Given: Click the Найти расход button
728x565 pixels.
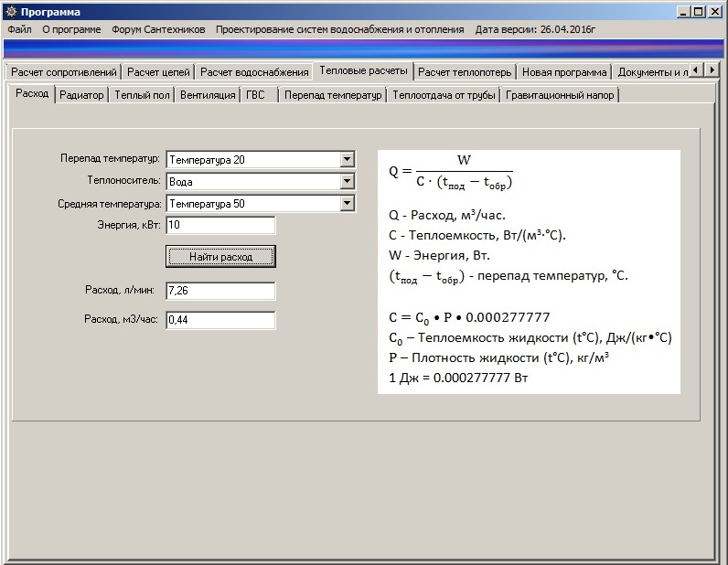Looking at the screenshot, I should tap(220, 256).
